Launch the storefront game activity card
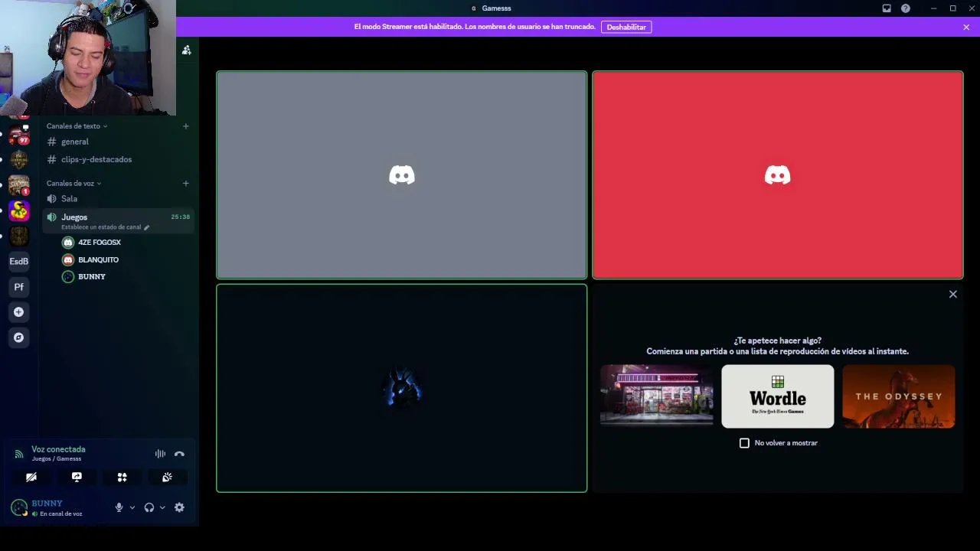 point(657,396)
